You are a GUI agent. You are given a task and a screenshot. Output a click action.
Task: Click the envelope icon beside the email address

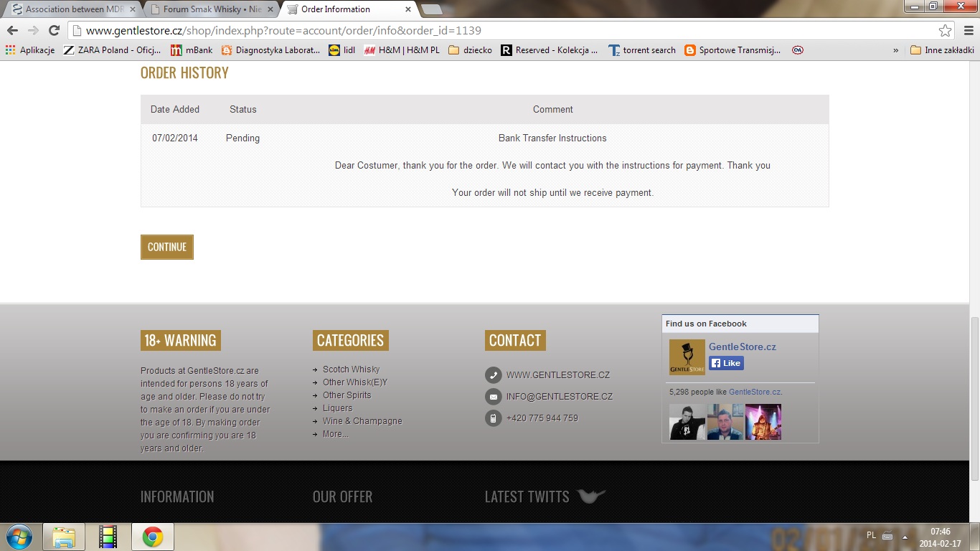(x=493, y=397)
